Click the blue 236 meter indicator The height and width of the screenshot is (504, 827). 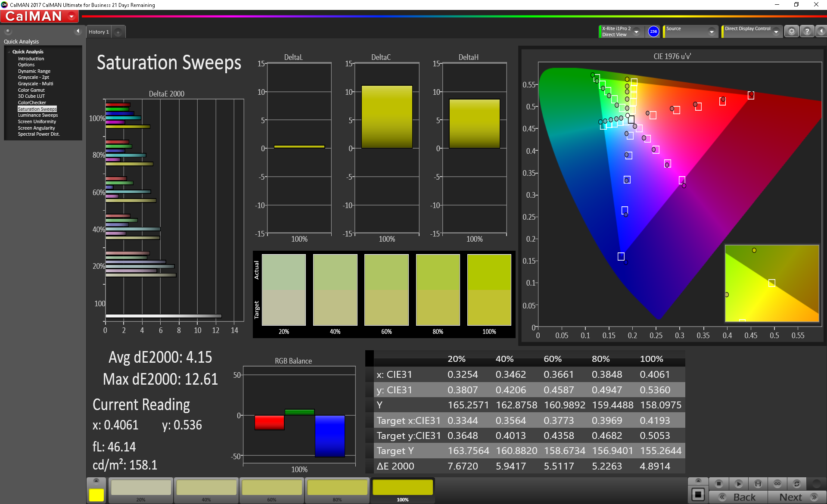point(653,31)
